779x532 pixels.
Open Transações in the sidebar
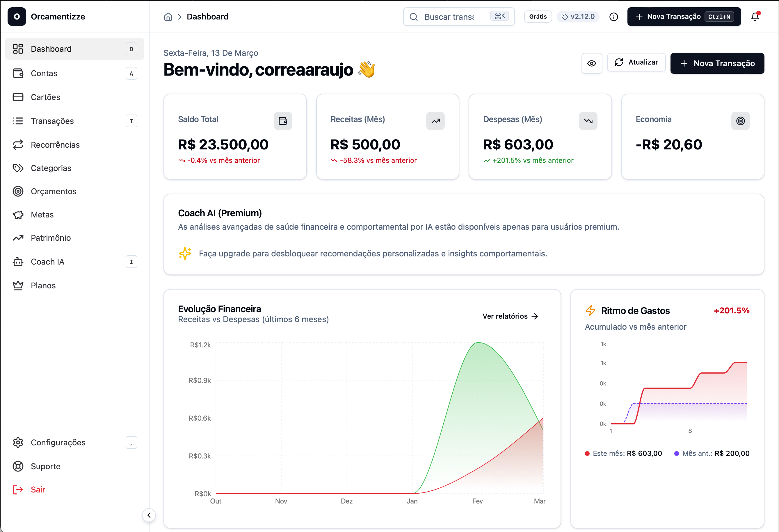[x=52, y=121]
